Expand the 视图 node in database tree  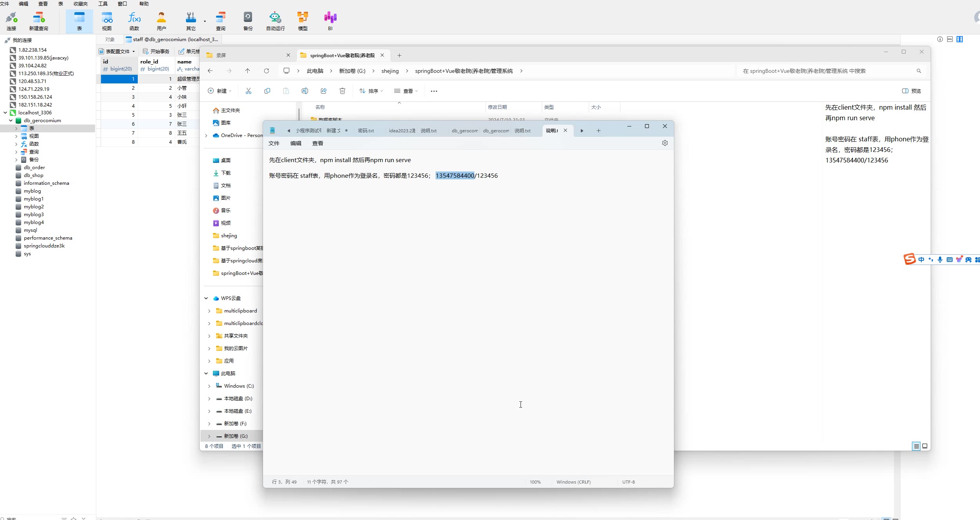[16, 136]
